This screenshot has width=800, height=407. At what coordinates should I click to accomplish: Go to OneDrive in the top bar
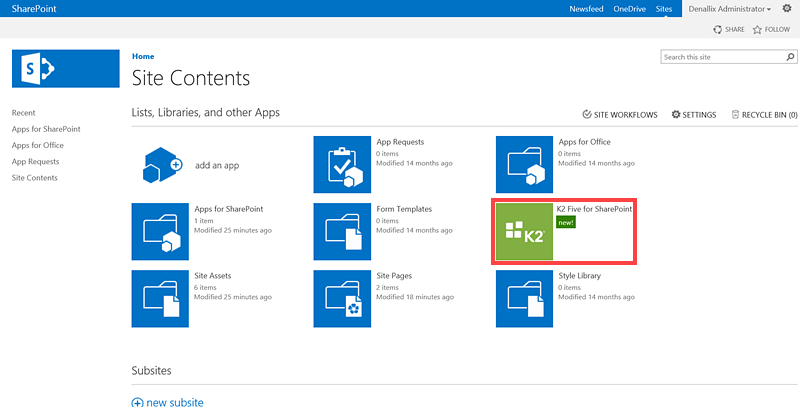tap(629, 9)
